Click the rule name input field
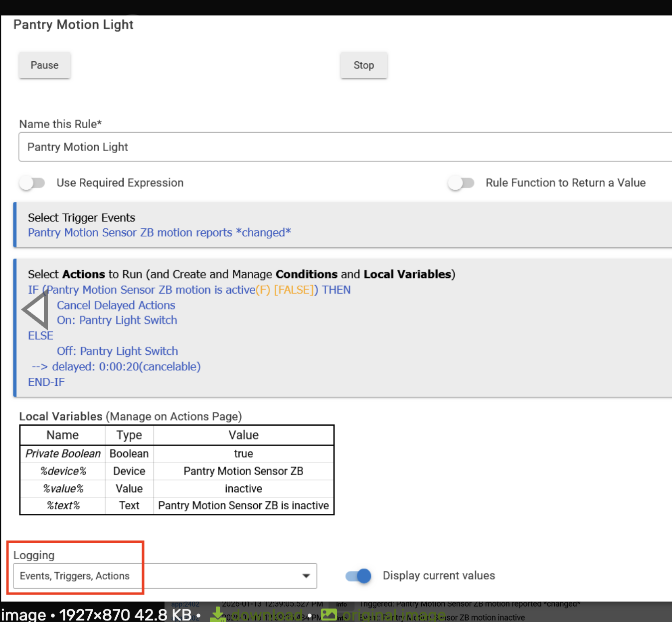The height and width of the screenshot is (622, 672). tap(345, 147)
